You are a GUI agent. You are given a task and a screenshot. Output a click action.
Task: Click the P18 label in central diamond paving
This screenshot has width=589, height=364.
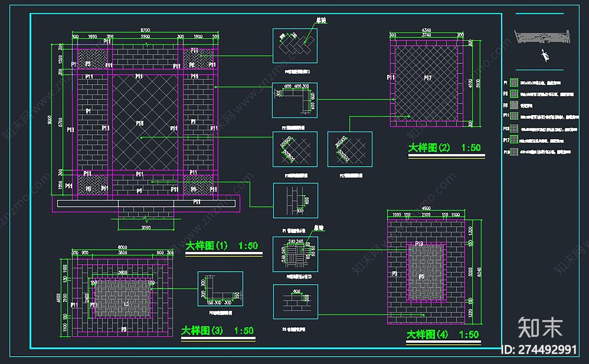point(140,123)
